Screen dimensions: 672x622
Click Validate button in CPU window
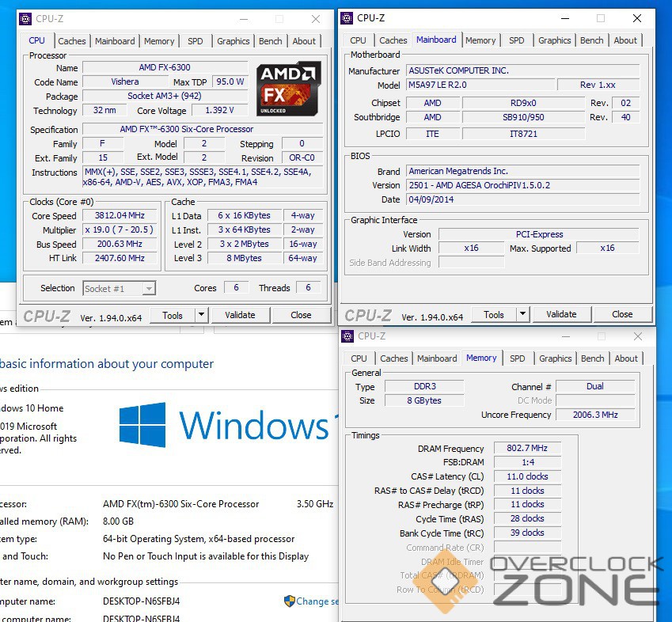click(x=240, y=315)
